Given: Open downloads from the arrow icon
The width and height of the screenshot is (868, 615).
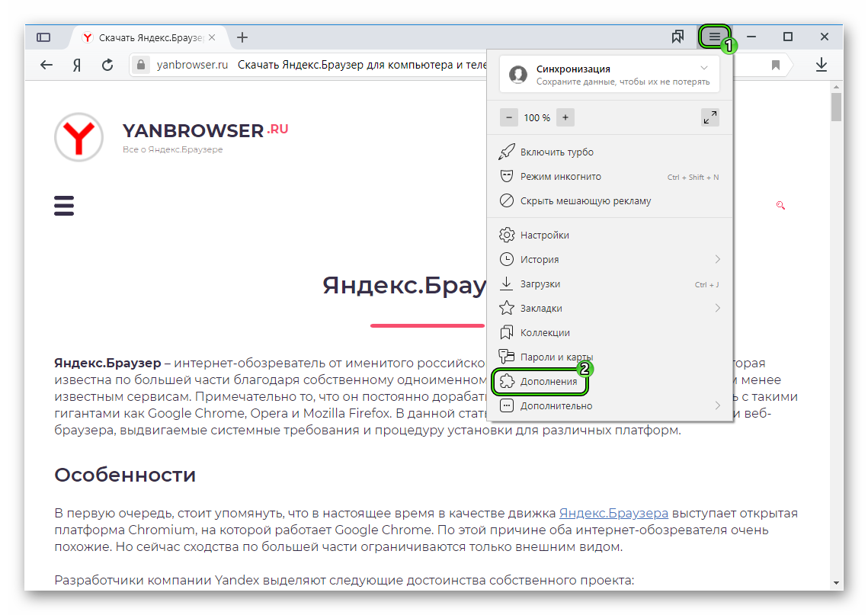Looking at the screenshot, I should click(822, 65).
